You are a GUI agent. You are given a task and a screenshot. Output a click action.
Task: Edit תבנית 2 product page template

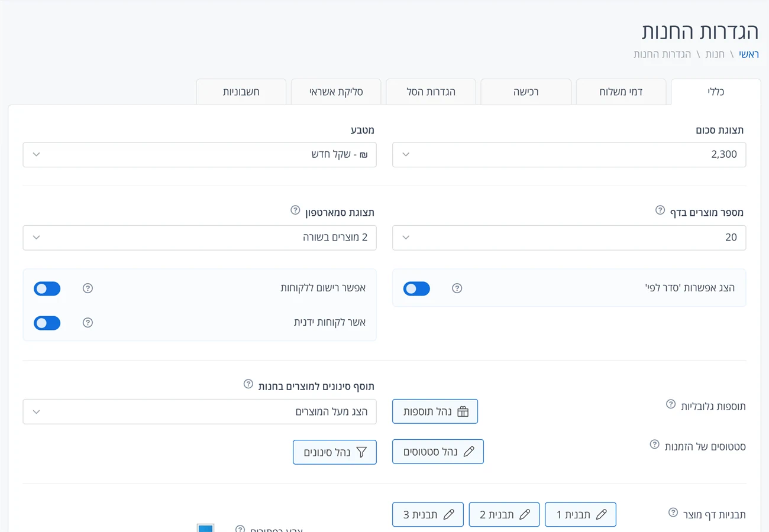[505, 514]
